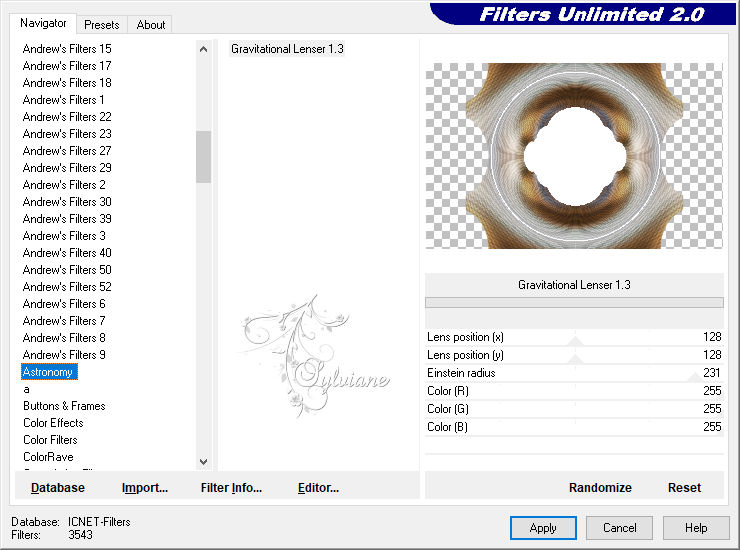Select Andrew's Filters 7 category
740x550 pixels.
point(64,321)
